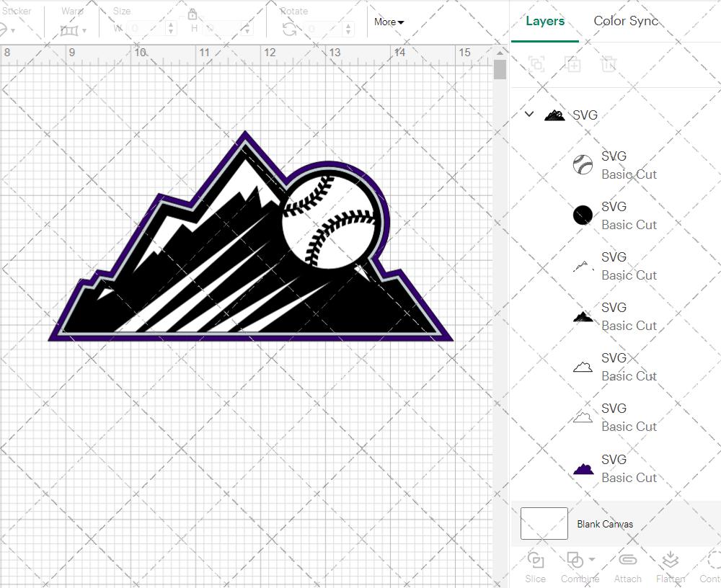
Task: Click the Height stepper arrows
Action: coord(247,29)
